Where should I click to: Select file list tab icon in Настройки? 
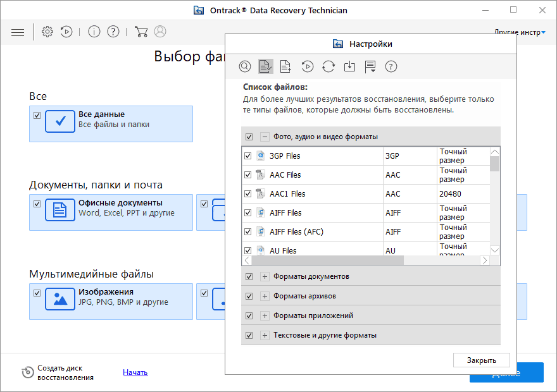point(265,66)
